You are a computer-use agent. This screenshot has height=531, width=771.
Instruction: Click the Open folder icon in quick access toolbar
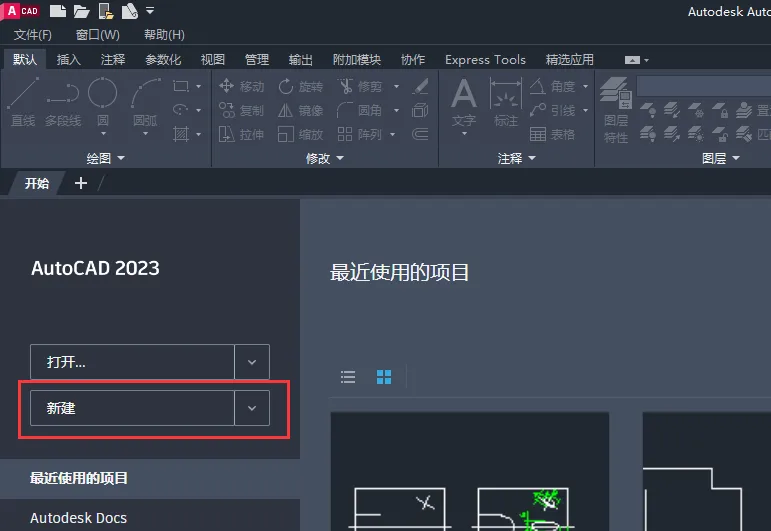[81, 11]
